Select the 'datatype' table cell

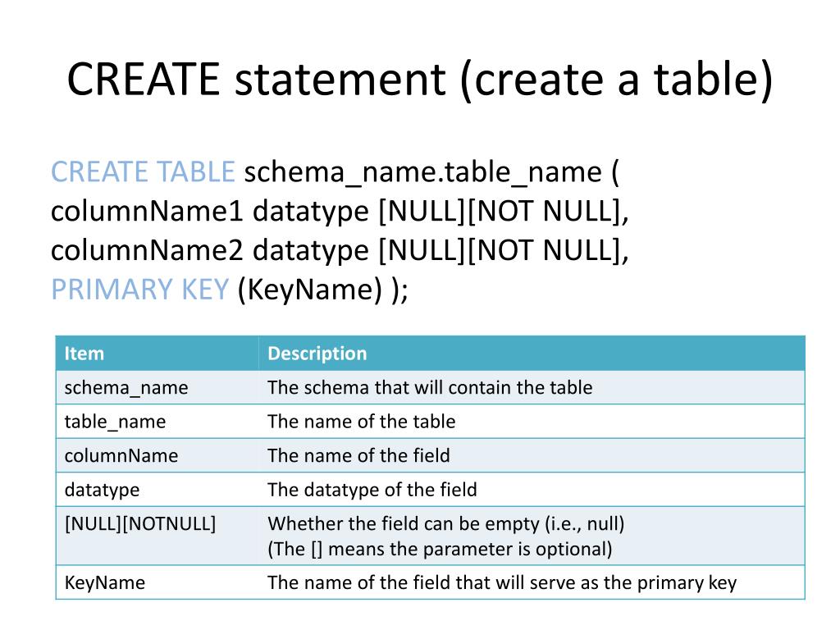coord(157,490)
